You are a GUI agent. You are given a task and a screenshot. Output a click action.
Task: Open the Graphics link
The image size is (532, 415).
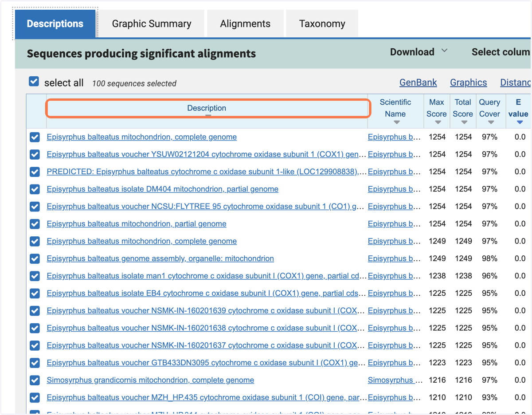click(x=468, y=82)
